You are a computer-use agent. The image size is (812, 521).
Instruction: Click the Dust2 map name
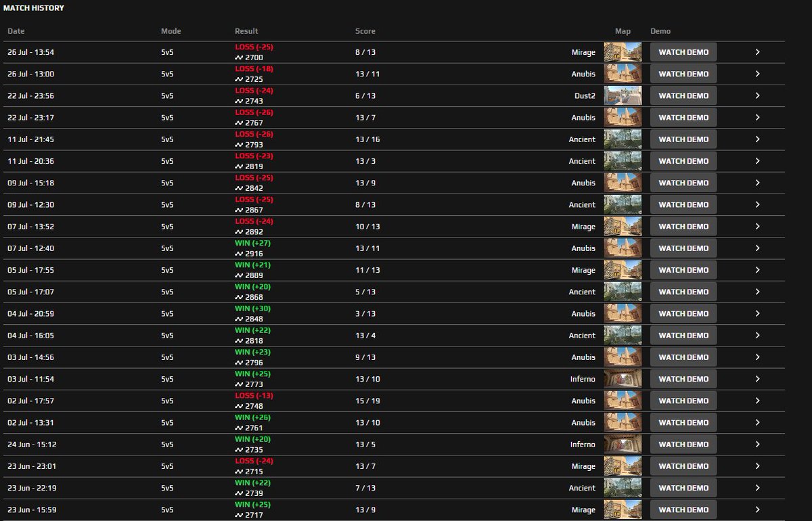click(585, 96)
